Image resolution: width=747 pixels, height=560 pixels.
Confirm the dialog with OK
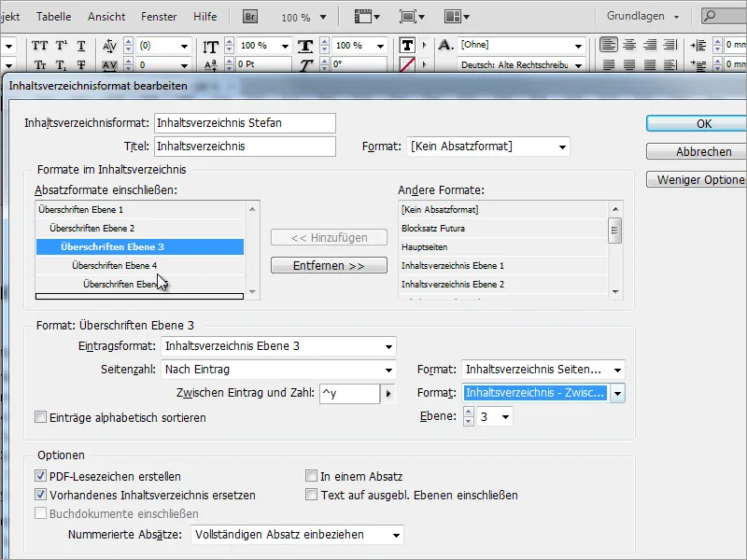697,124
